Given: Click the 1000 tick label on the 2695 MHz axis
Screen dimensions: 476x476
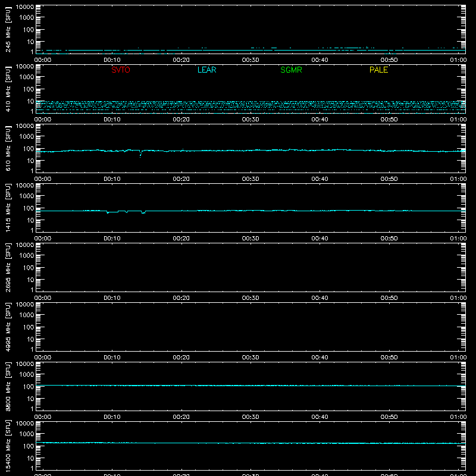Looking at the screenshot, I should tap(27, 256).
